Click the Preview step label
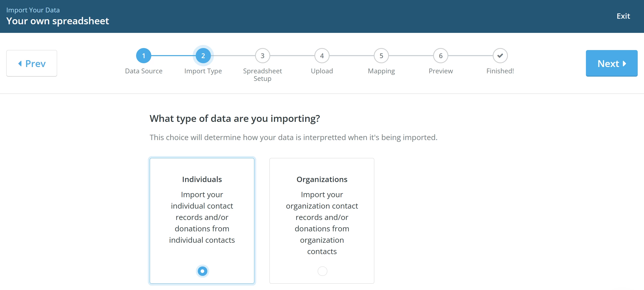Image resolution: width=644 pixels, height=290 pixels. pos(440,71)
